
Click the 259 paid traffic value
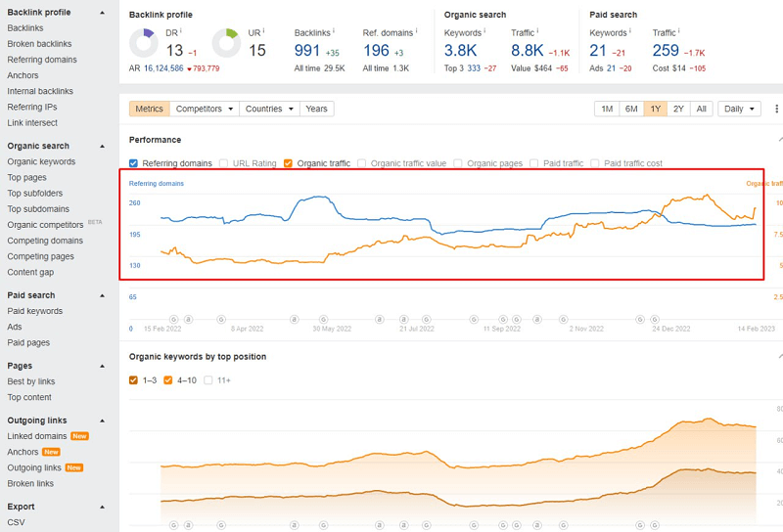pyautogui.click(x=666, y=51)
